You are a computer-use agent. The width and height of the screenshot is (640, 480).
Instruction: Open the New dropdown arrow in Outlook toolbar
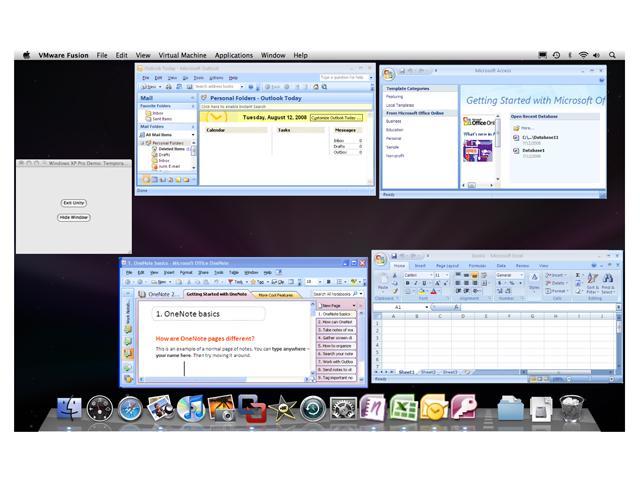click(x=160, y=87)
